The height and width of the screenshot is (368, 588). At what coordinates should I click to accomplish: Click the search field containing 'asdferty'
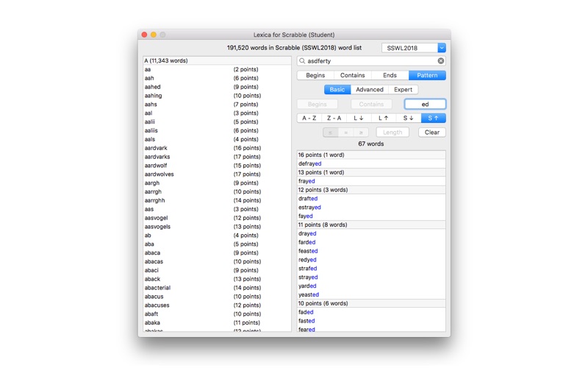(x=371, y=61)
